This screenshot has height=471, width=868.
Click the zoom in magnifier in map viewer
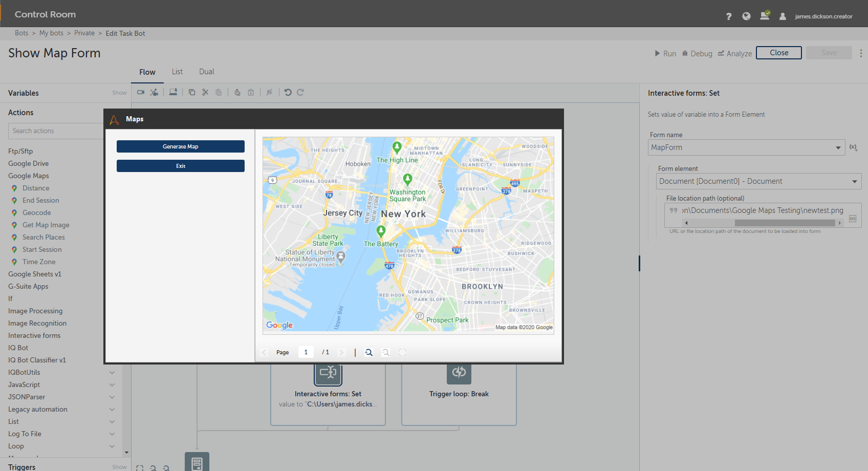(x=368, y=352)
